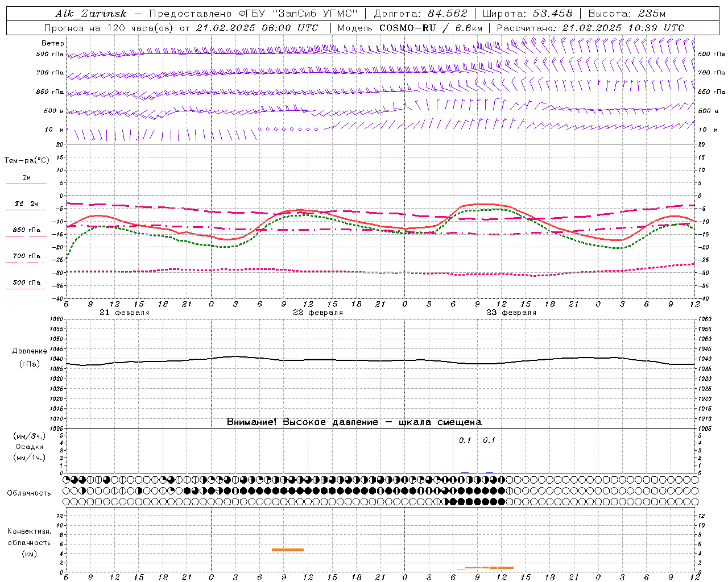The width and height of the screenshot is (728, 582).
Task: Click the orange convective cloud bar near 5 km
Action: point(288,550)
